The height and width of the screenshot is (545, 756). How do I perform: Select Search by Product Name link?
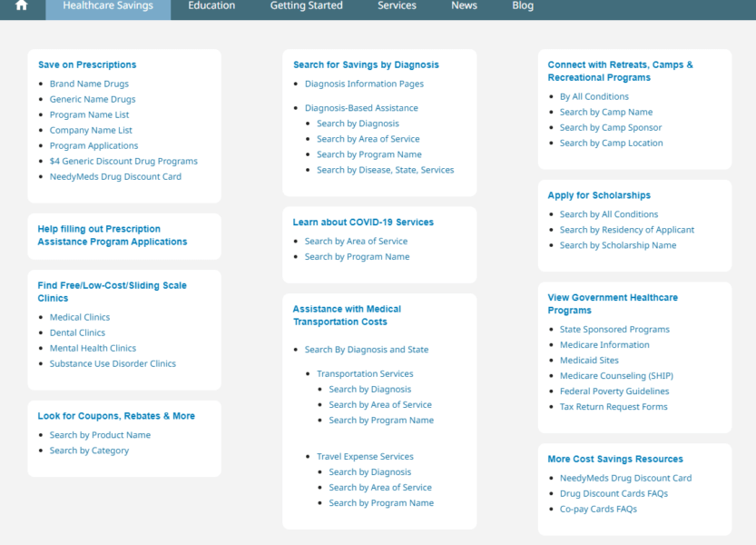100,435
